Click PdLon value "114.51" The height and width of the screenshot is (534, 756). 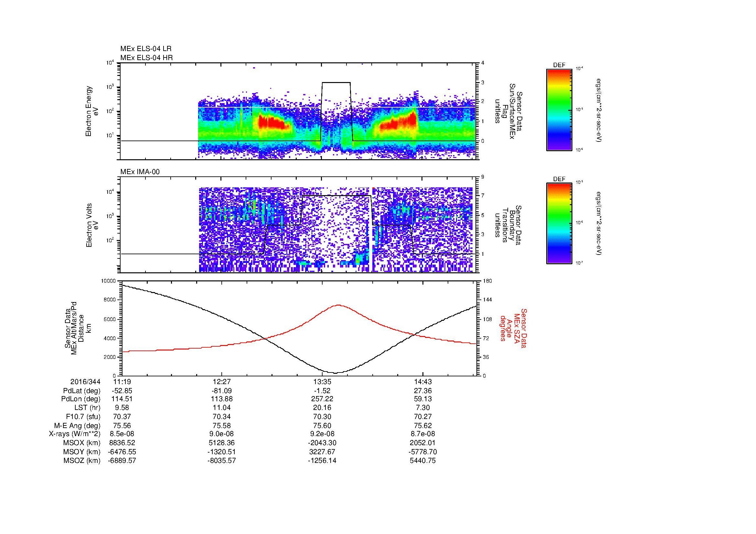122,399
